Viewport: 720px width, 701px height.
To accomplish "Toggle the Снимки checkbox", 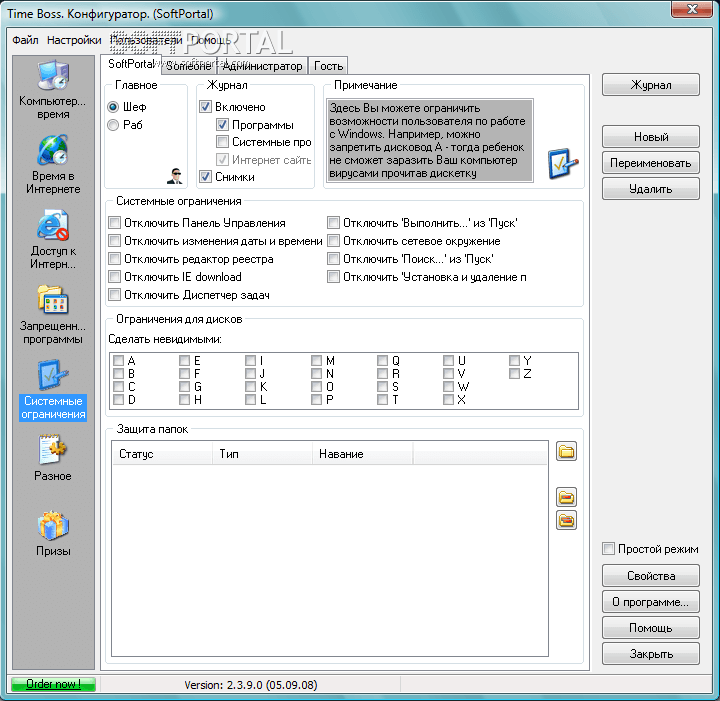I will pos(205,177).
